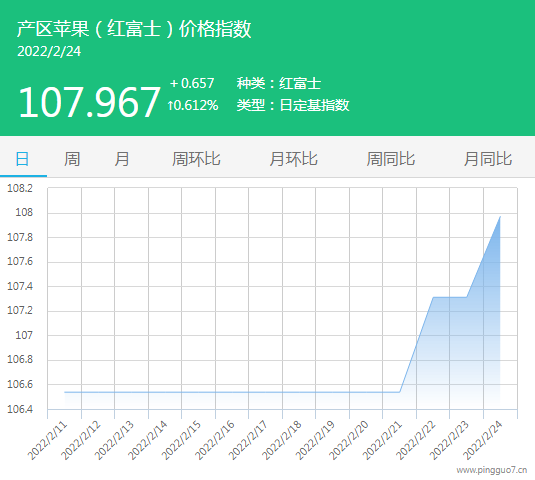
Task: Click the 2022/2/24 date under the title
Action: 49,52
